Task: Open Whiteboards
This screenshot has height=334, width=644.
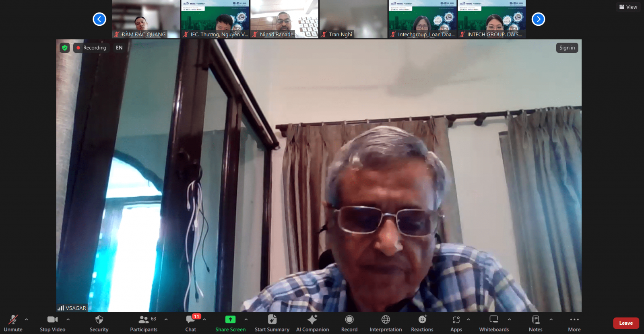Action: pos(494,323)
